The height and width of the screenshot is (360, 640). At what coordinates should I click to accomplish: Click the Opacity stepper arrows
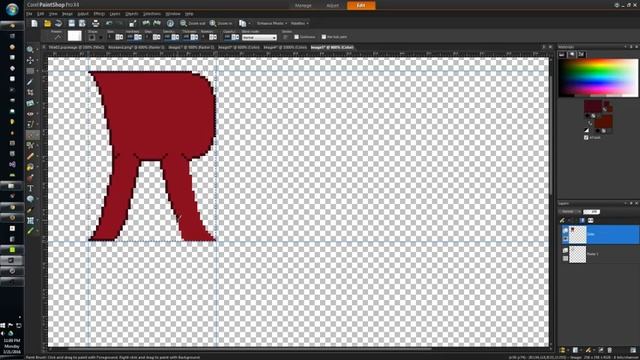click(236, 37)
